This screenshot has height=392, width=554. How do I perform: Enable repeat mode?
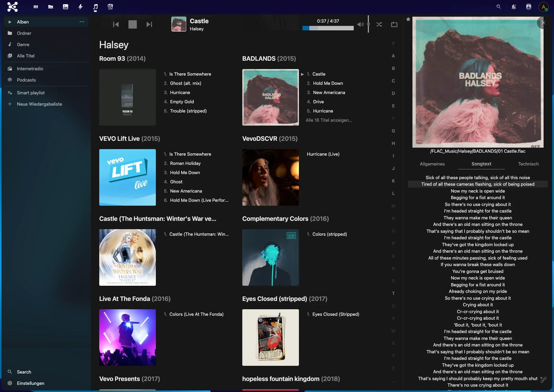[394, 24]
